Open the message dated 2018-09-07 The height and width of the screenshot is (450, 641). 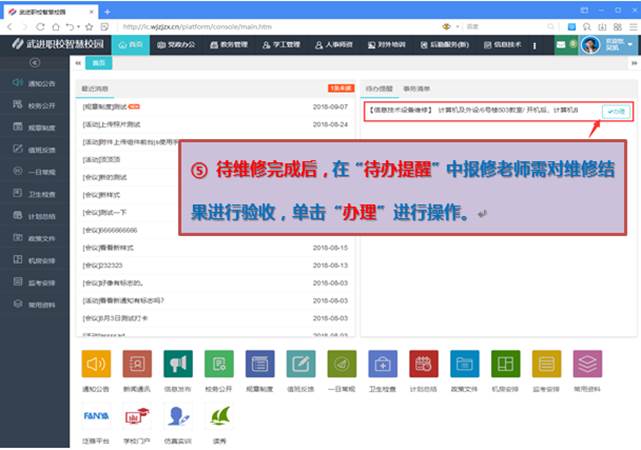click(x=215, y=107)
